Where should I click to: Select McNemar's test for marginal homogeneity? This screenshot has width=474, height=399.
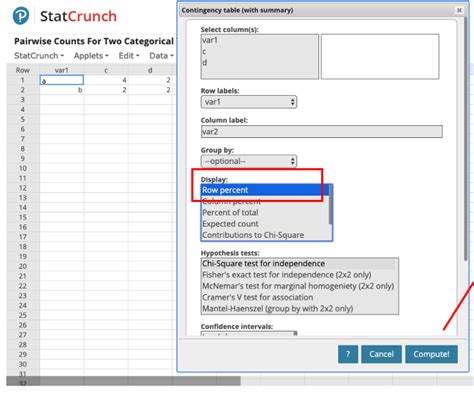298,286
